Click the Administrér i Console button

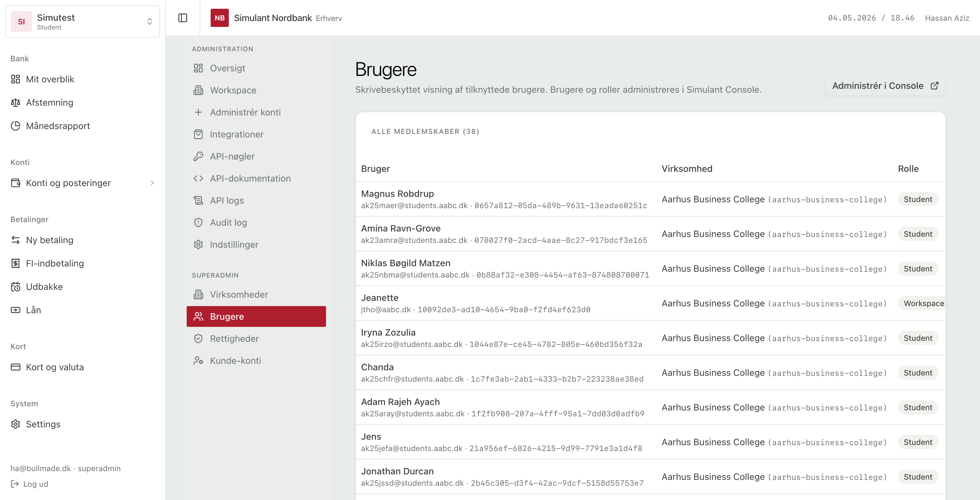click(x=885, y=86)
